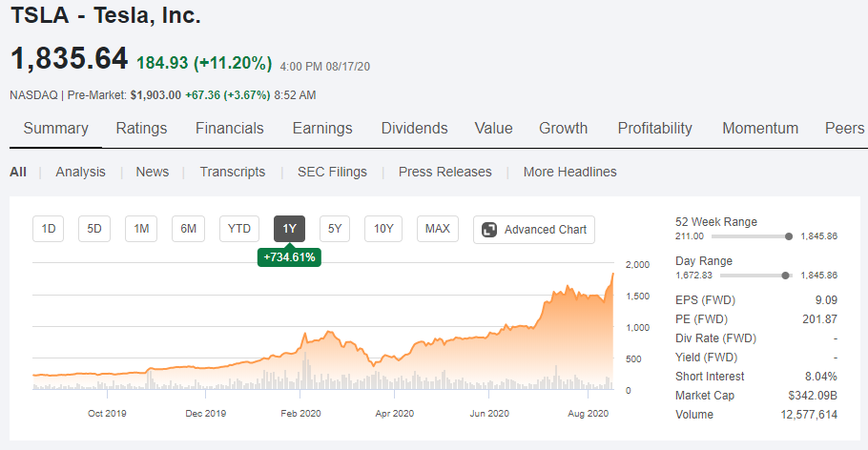Filter headlines by SEC Filings
Screen dimensions: 868x450
pyautogui.click(x=332, y=173)
